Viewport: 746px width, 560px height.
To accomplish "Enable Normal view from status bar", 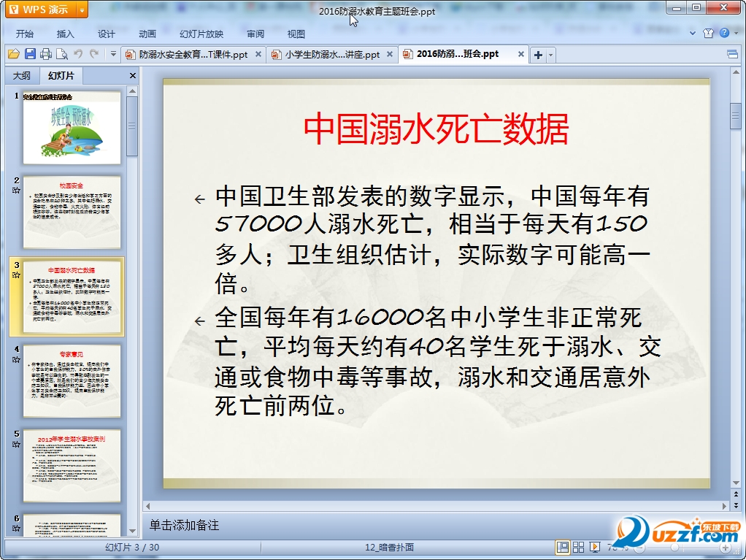I will [562, 547].
